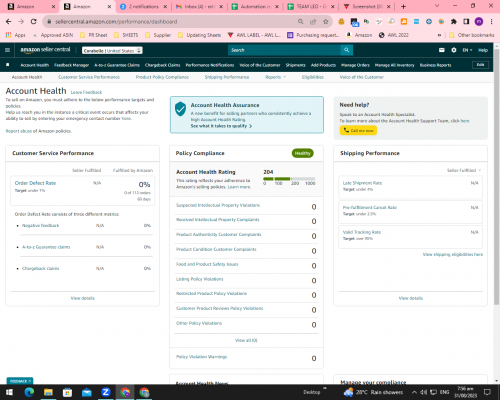Focus the Seller Central search field

(x=284, y=50)
